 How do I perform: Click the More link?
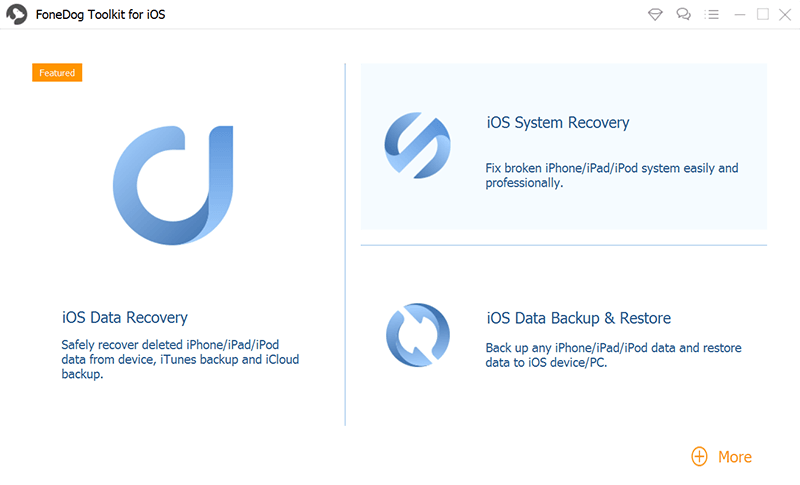pyautogui.click(x=735, y=457)
